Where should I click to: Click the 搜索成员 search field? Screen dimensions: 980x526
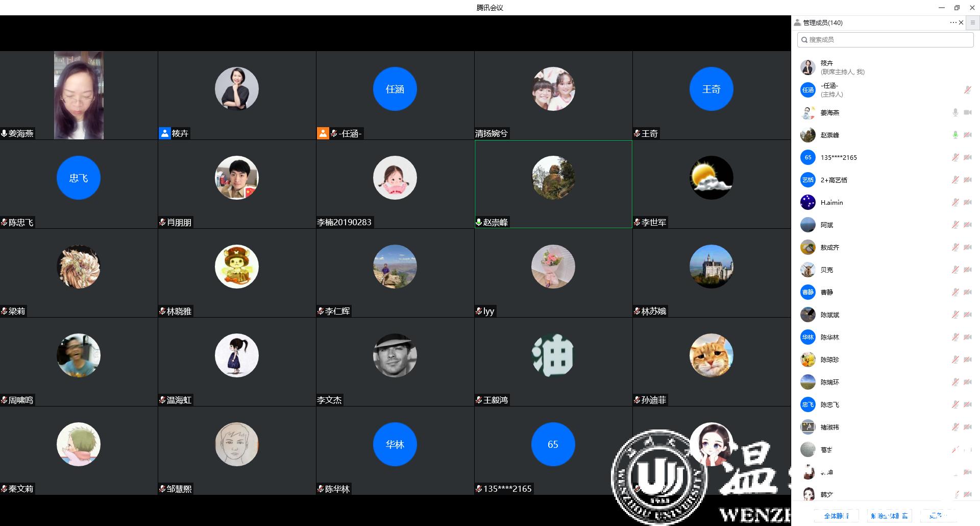click(886, 40)
